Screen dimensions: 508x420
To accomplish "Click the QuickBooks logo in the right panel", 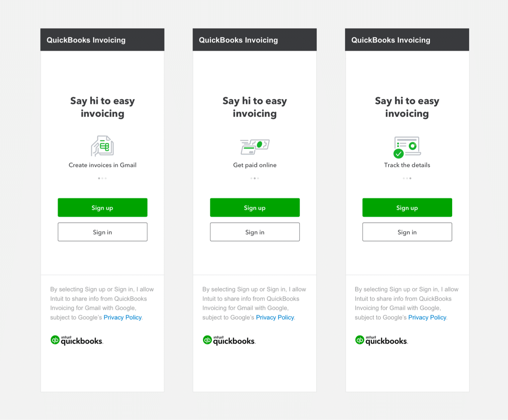I will (381, 340).
